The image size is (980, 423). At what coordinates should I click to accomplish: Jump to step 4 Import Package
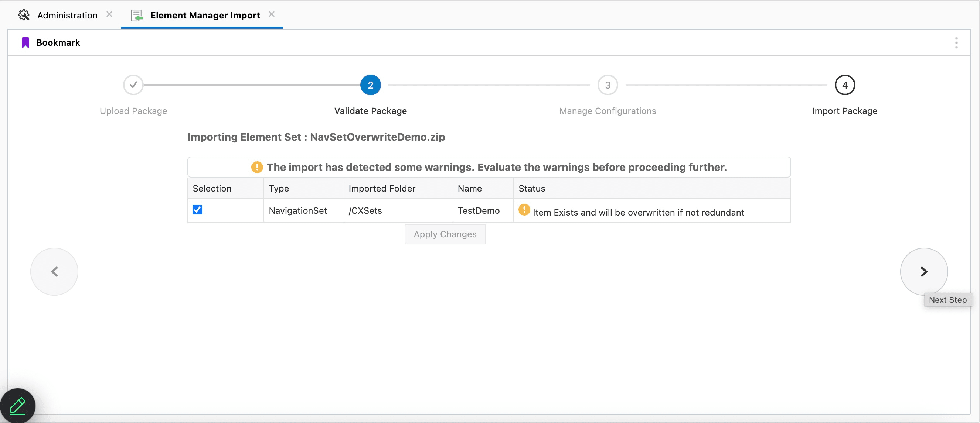844,85
